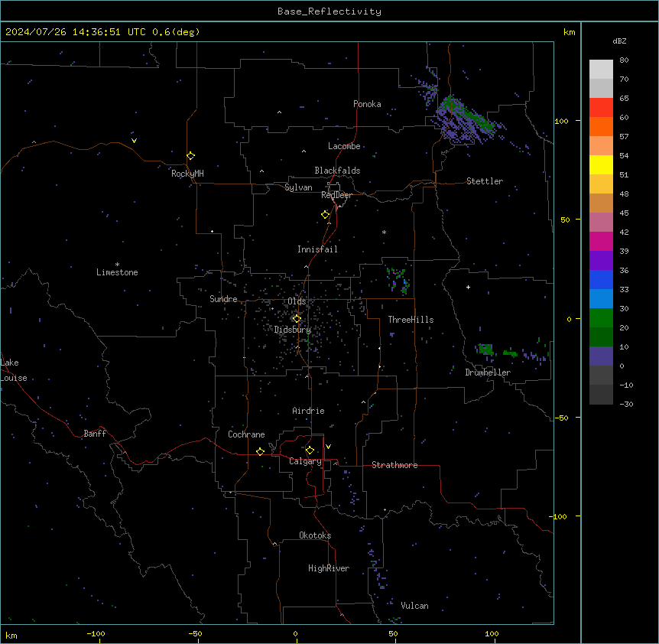Image resolution: width=659 pixels, height=644 pixels.
Task: Click the RedDeer city label
Action: 336,195
